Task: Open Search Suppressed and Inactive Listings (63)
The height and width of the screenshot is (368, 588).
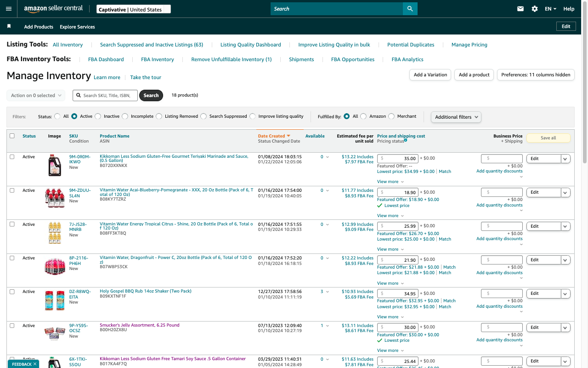Action: (x=152, y=45)
